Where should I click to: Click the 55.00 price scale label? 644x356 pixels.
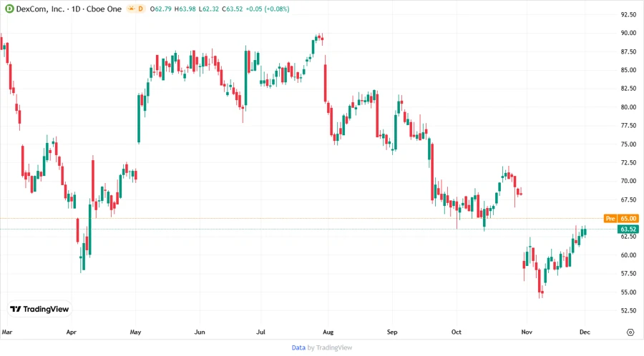point(628,292)
